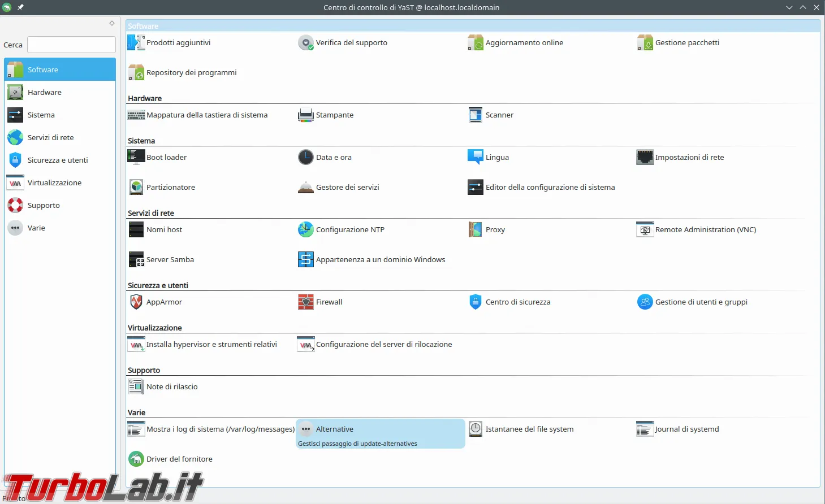Open Gestione pacchetti package manager icon

(x=645, y=43)
